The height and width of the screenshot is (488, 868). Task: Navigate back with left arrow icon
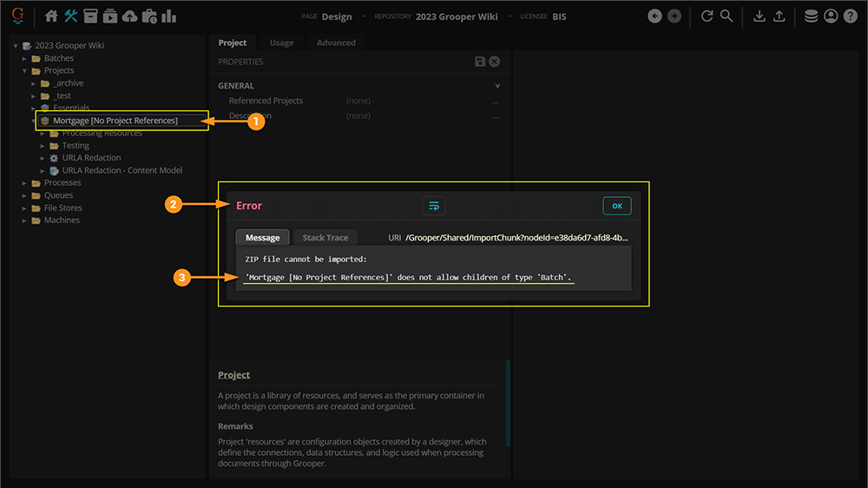click(x=654, y=16)
